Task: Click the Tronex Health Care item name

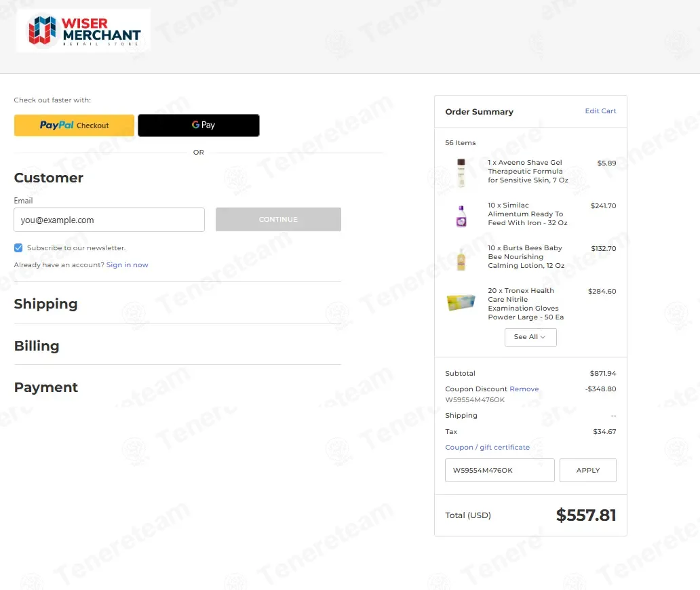Action: click(526, 304)
